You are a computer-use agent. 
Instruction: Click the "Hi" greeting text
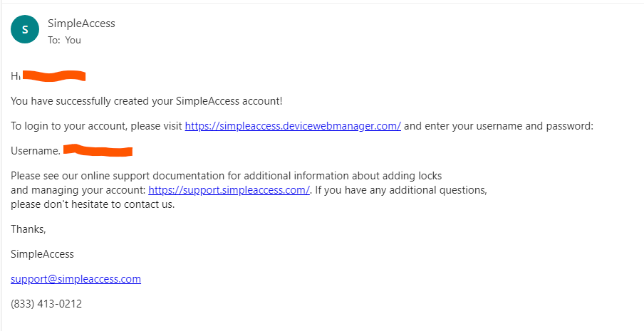[x=15, y=76]
